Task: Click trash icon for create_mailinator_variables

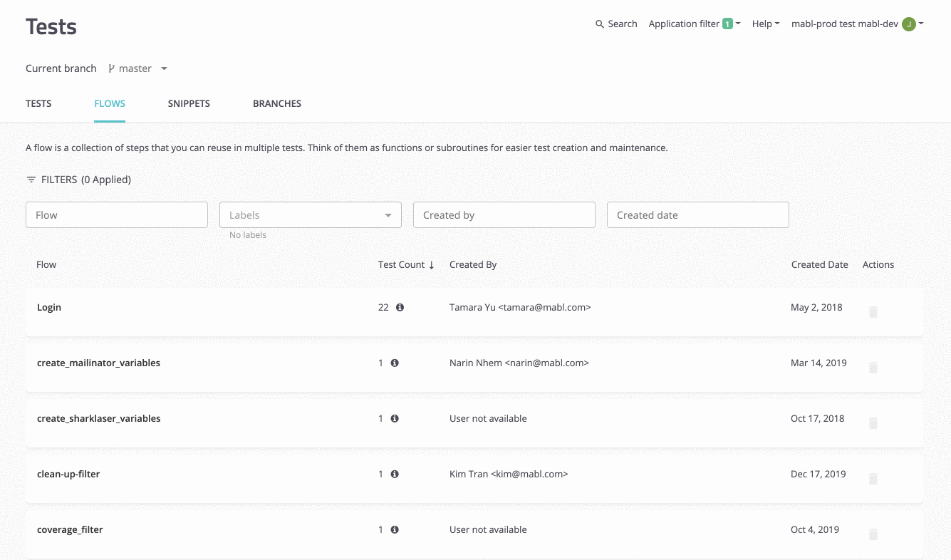Action: [x=873, y=368]
